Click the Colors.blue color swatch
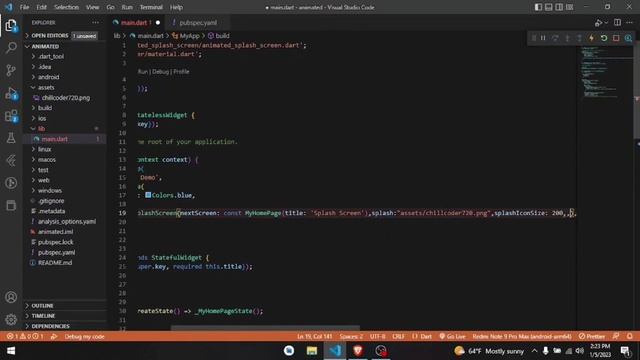Image resolution: width=640 pixels, height=360 pixels. coord(148,195)
